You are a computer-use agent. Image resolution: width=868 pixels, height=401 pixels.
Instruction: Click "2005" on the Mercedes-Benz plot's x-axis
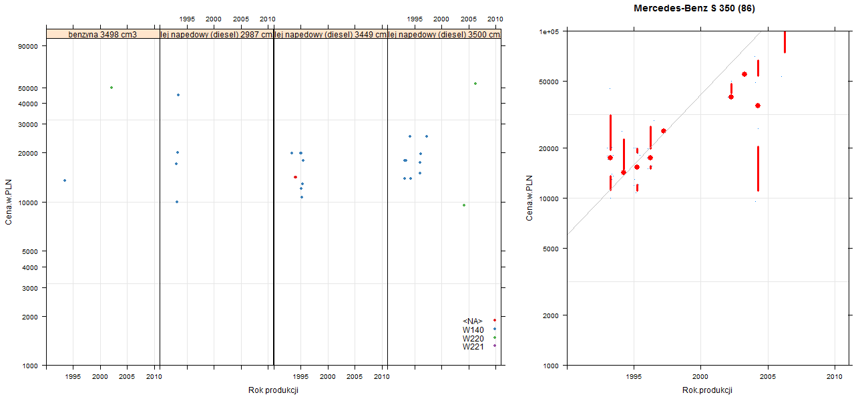[x=768, y=376]
